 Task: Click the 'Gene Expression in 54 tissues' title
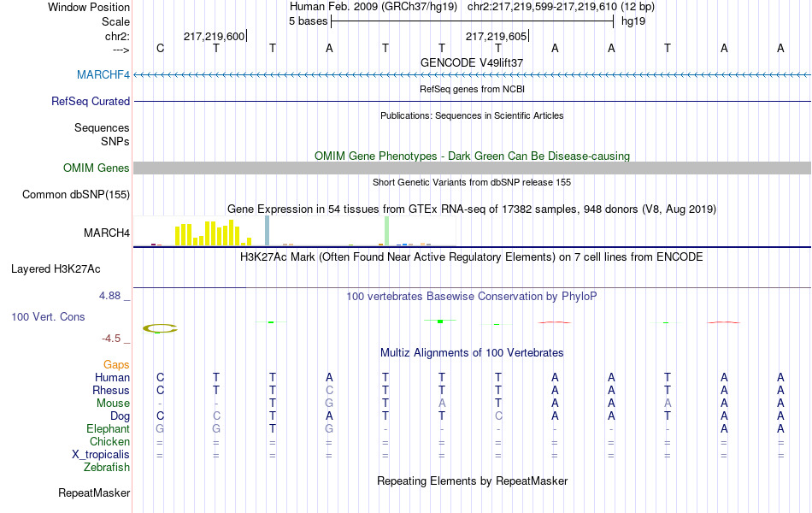coord(472,209)
